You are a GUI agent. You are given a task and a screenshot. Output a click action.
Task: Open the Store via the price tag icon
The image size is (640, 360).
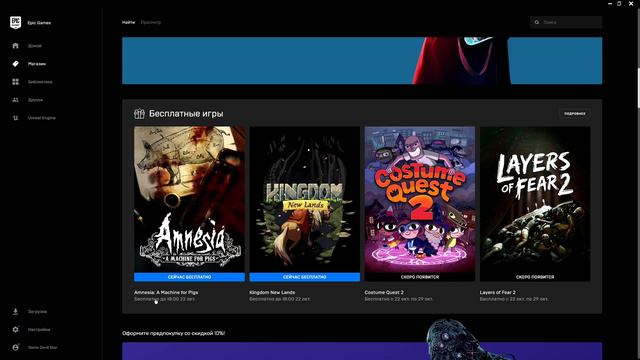pos(16,64)
